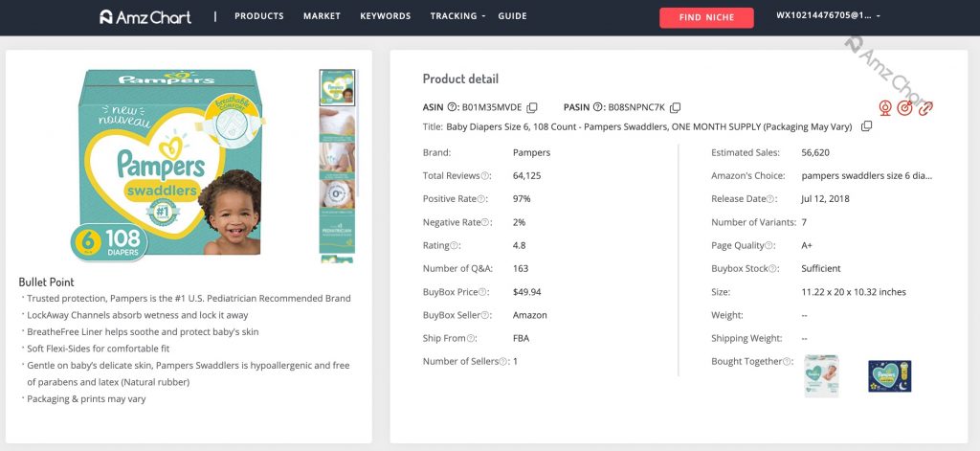This screenshot has width=980, height=451.
Task: Show help for Release Date
Action: pos(770,199)
